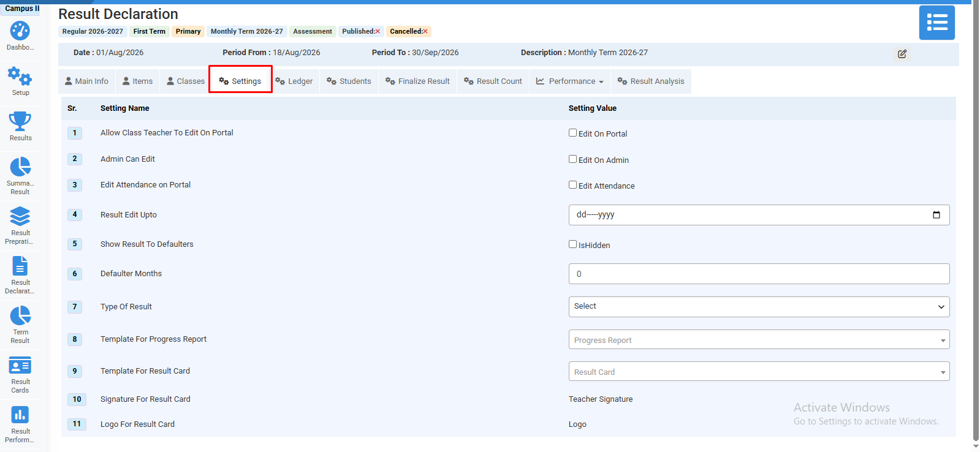This screenshot has height=452, width=980.
Task: Open the Type Of Result Select dropdown
Action: 759,307
